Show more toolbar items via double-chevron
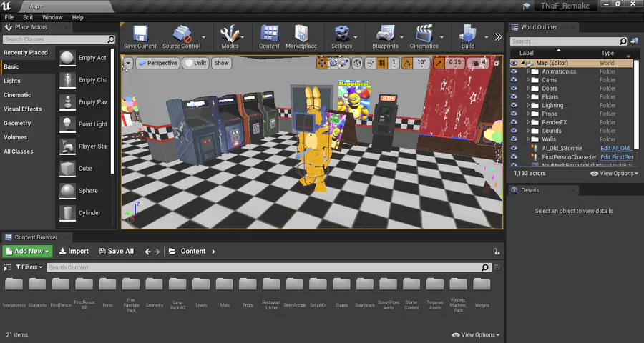Image resolution: width=644 pixels, height=343 pixels. (x=498, y=37)
